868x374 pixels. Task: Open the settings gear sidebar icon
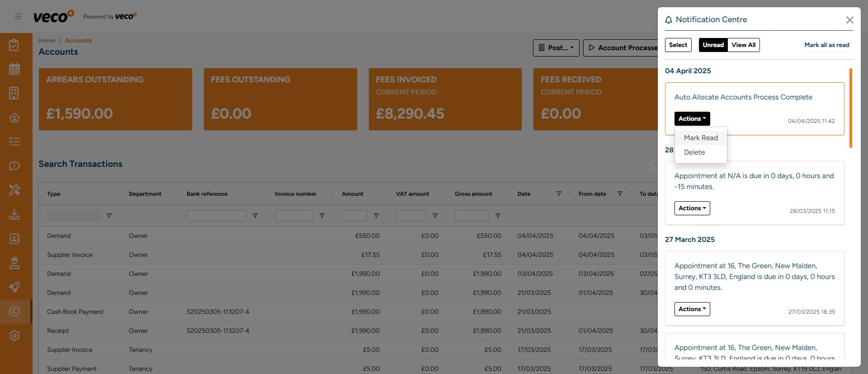(x=14, y=336)
